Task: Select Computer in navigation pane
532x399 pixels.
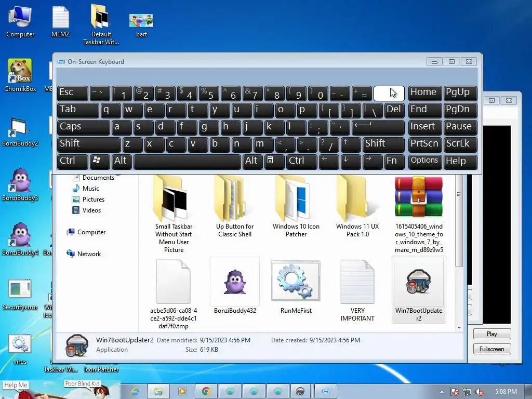Action: tap(86, 232)
